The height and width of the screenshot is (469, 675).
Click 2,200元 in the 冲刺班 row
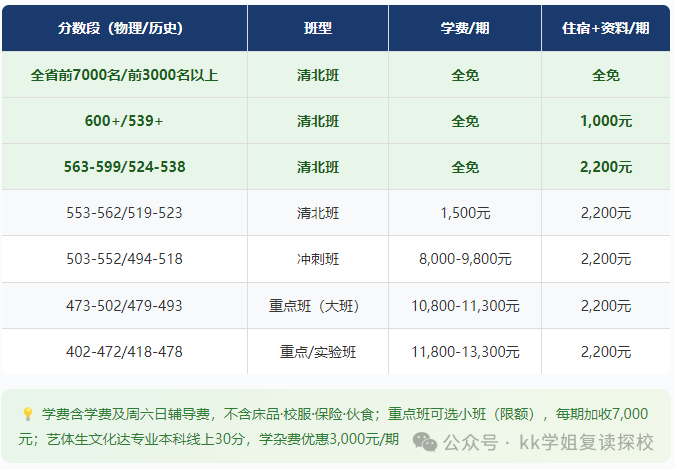(606, 259)
